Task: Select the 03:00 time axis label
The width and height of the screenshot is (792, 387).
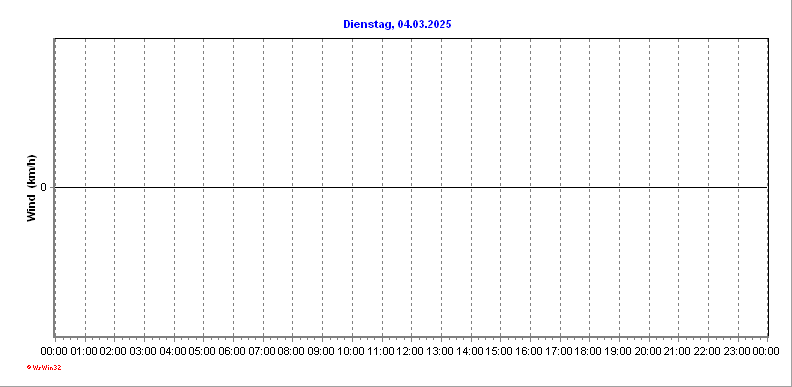Action: [143, 351]
